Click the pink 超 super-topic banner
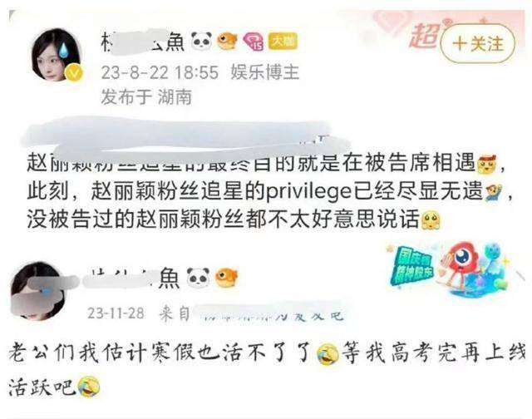 pos(424,36)
